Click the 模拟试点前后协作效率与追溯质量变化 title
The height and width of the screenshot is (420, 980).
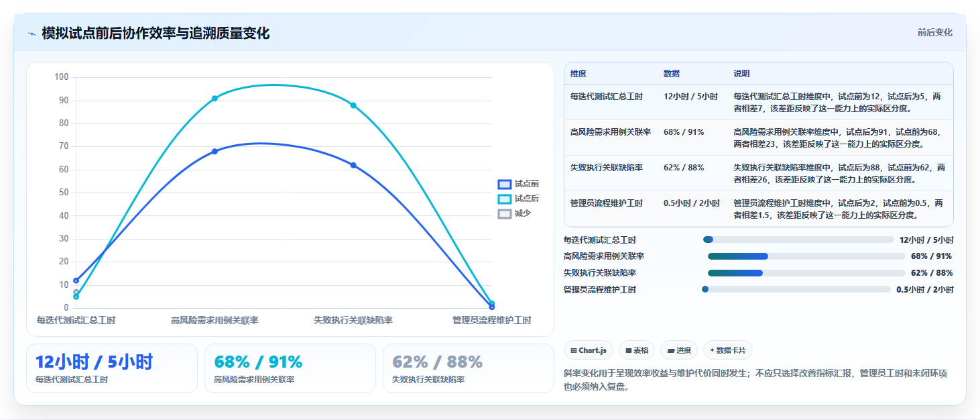coord(156,34)
